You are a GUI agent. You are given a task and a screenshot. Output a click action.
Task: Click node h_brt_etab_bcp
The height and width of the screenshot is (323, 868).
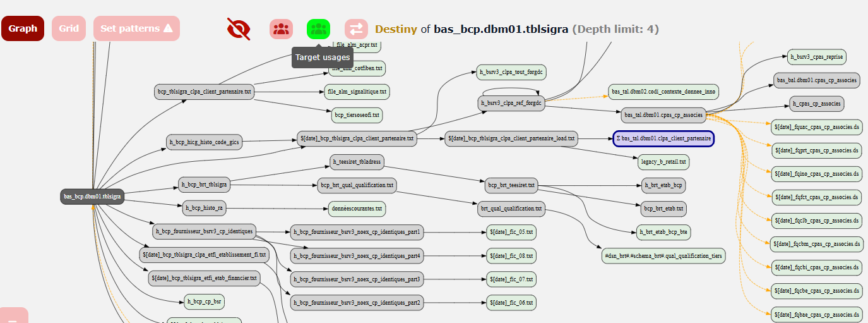663,185
